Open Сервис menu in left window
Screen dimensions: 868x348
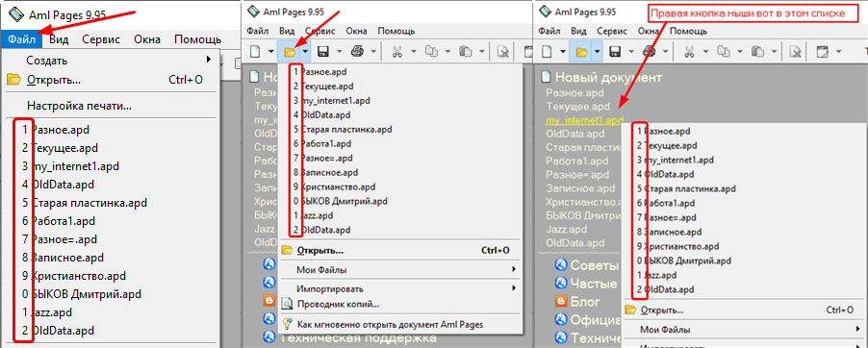click(x=101, y=39)
